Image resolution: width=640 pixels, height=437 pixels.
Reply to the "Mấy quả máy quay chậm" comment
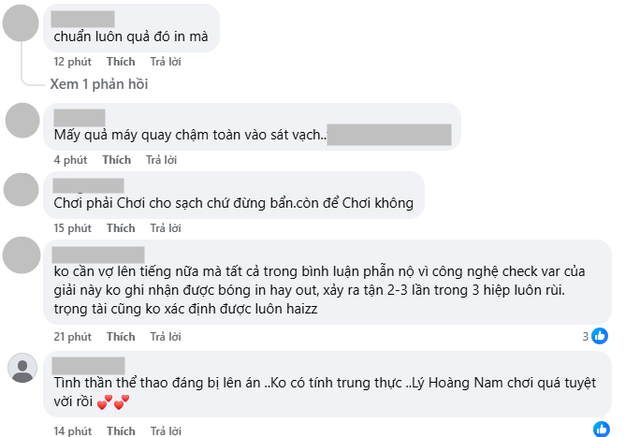point(162,160)
